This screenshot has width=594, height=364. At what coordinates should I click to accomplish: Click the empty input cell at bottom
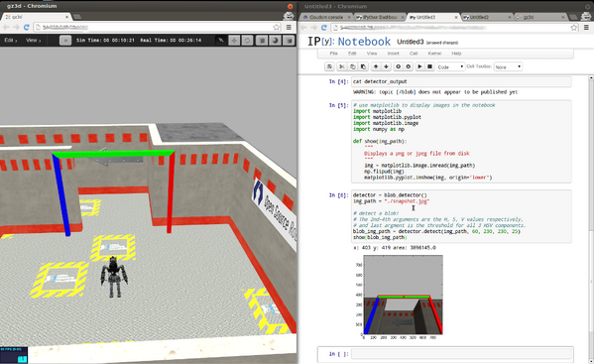point(461,354)
